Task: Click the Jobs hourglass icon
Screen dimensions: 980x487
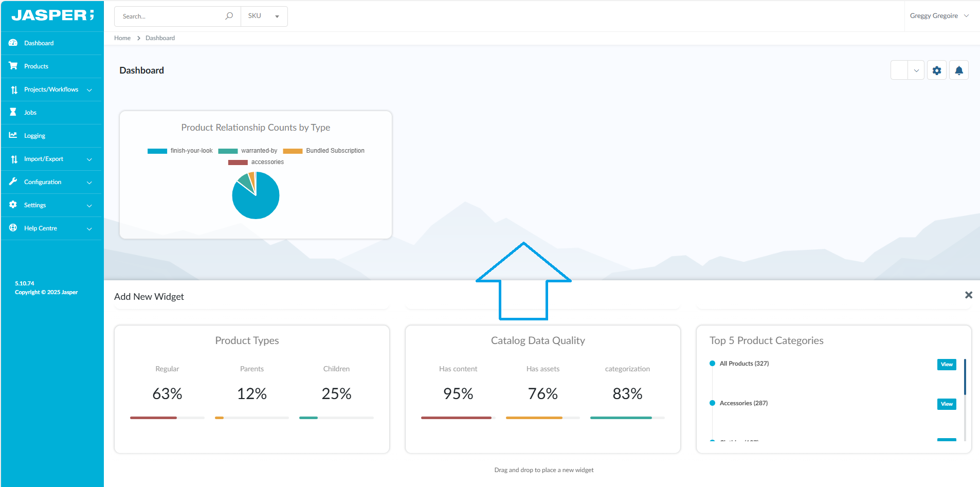Action: coord(13,112)
